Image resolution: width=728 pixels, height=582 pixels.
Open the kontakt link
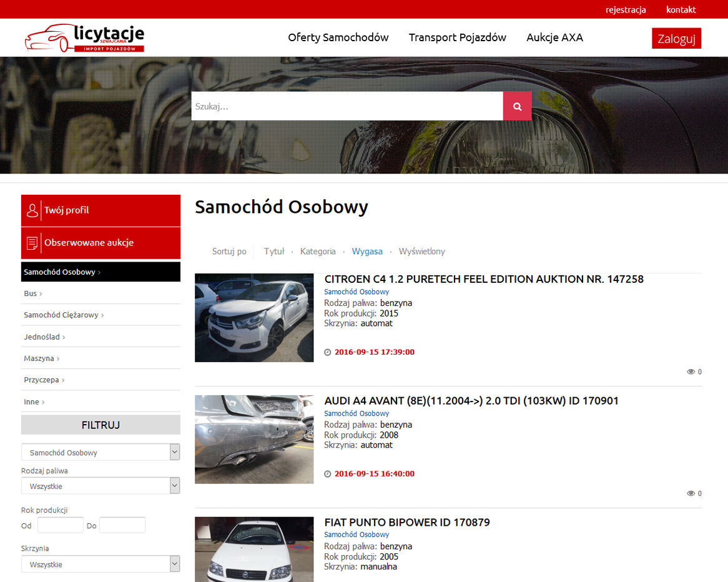coord(681,10)
